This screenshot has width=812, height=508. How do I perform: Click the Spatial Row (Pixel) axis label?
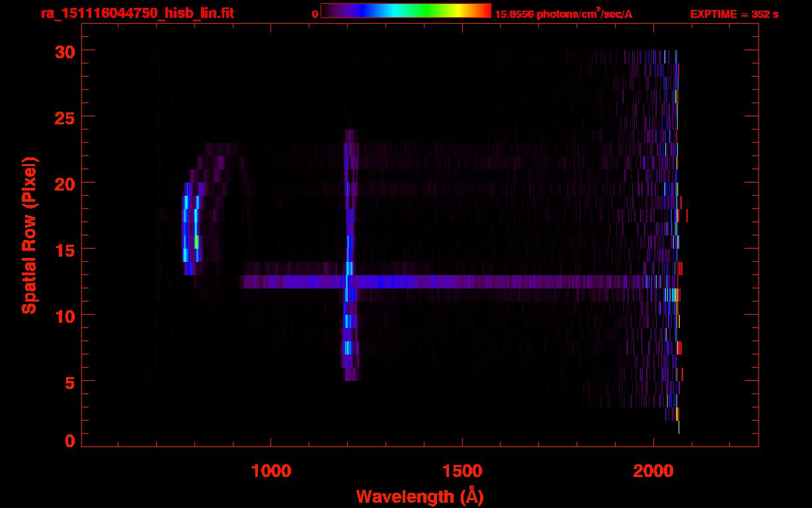click(x=29, y=235)
